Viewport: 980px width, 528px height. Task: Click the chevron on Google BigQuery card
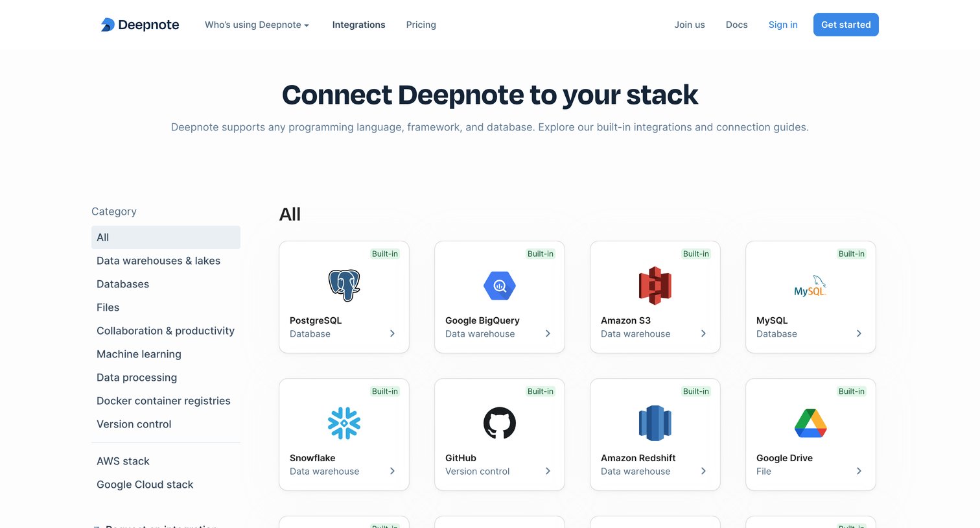(548, 333)
